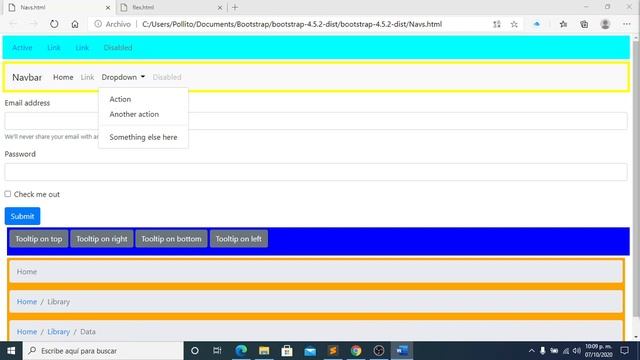Image resolution: width=640 pixels, height=360 pixels.
Task: Open the site info icon beside Archivo
Action: 98,24
